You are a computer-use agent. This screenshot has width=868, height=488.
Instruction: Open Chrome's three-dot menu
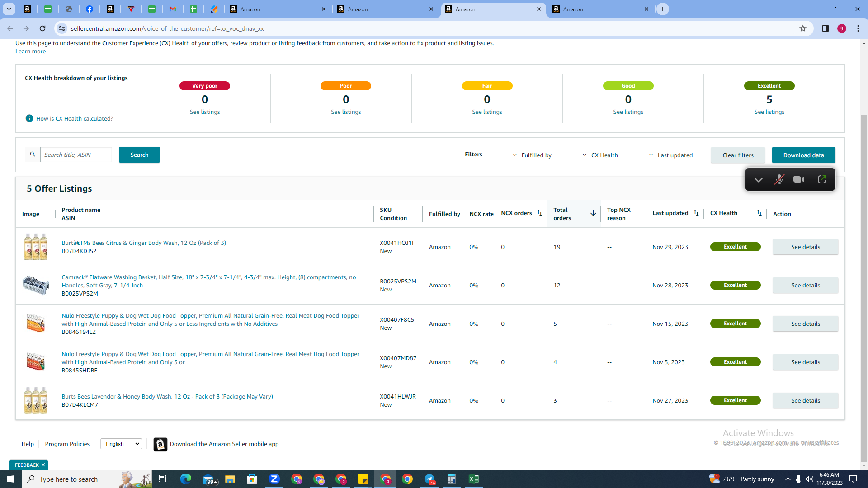tap(858, 28)
